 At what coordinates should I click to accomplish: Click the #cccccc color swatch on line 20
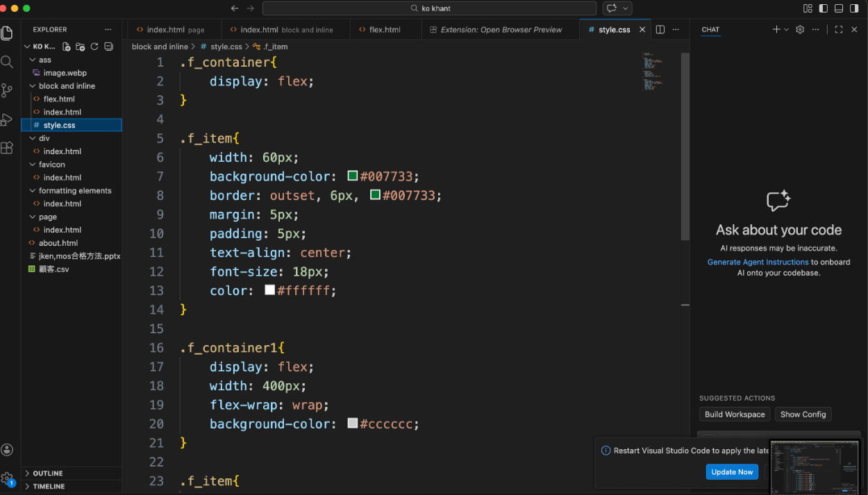tap(353, 423)
